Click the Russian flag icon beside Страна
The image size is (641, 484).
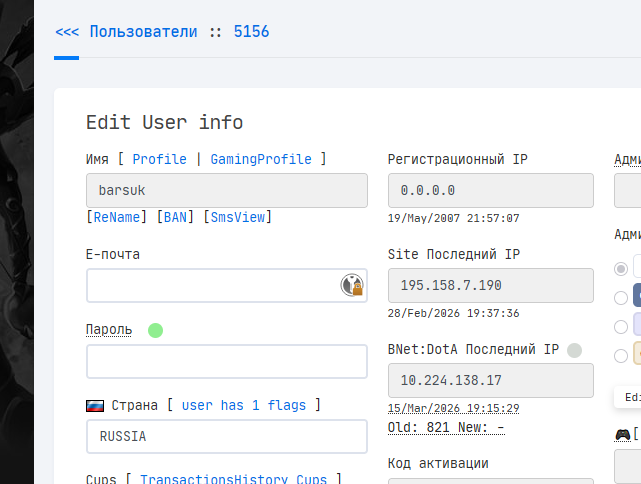(96, 406)
